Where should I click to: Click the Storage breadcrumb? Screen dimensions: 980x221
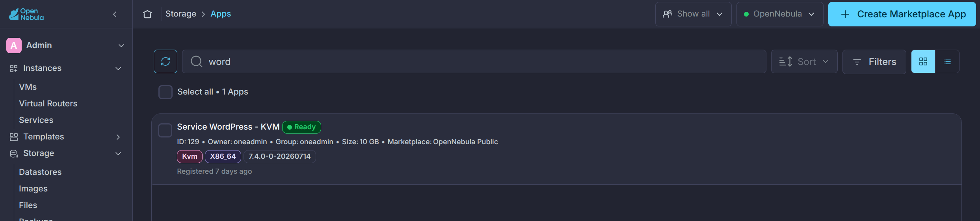point(181,14)
